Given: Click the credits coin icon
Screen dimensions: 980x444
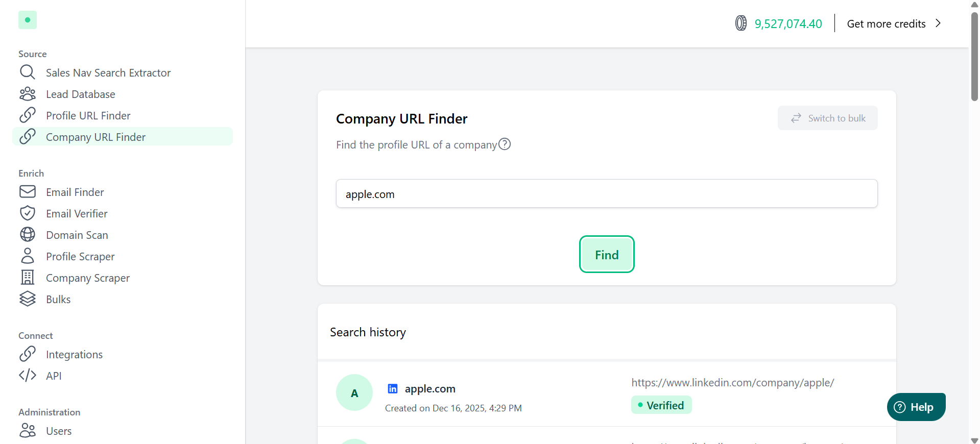Looking at the screenshot, I should (x=741, y=23).
